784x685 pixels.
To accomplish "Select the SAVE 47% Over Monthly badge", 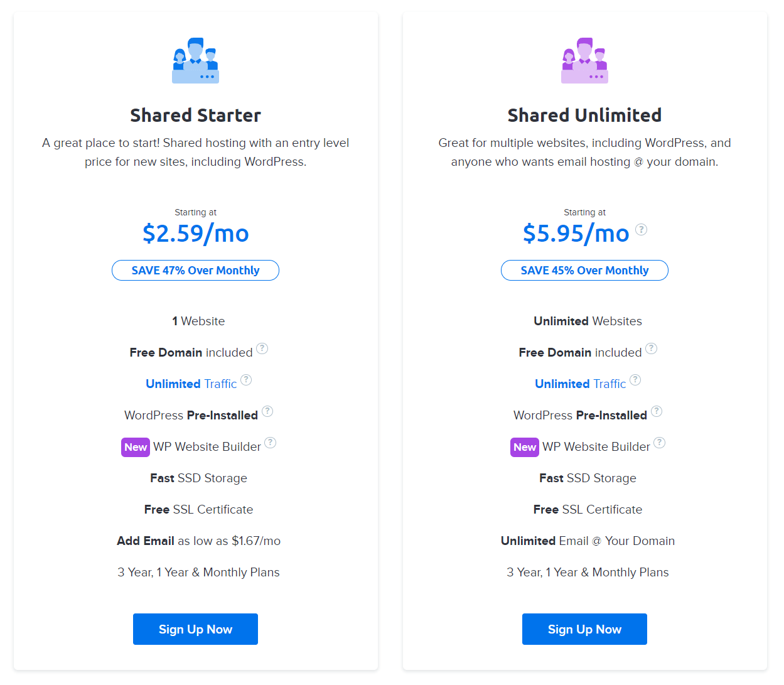I will (195, 271).
